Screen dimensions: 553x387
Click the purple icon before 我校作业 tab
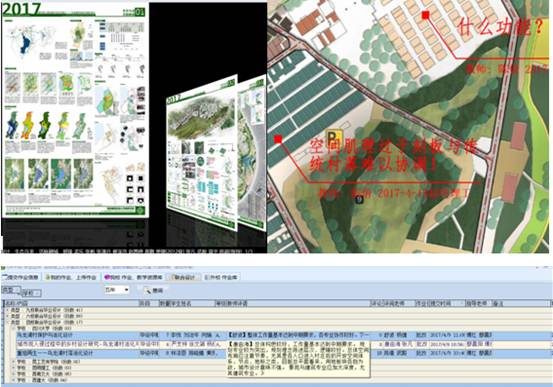tap(107, 277)
